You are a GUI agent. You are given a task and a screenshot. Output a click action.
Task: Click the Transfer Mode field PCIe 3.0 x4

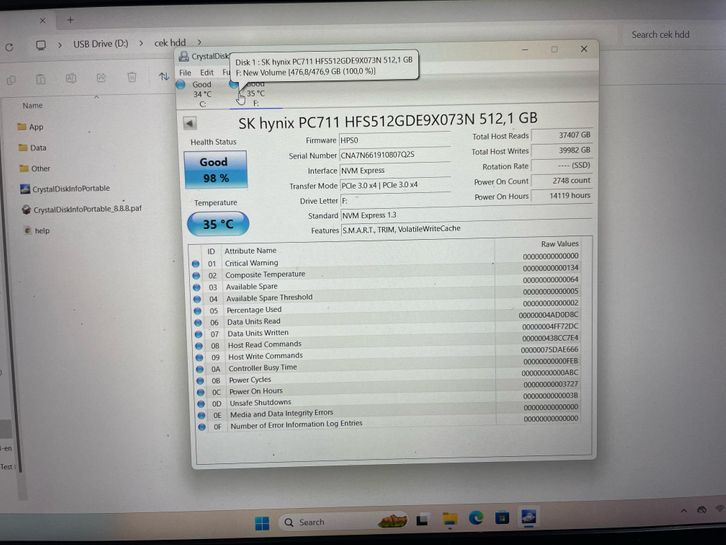(395, 185)
